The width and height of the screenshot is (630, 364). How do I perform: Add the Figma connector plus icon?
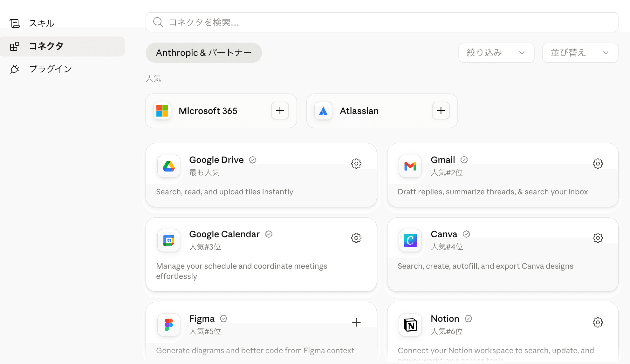356,322
